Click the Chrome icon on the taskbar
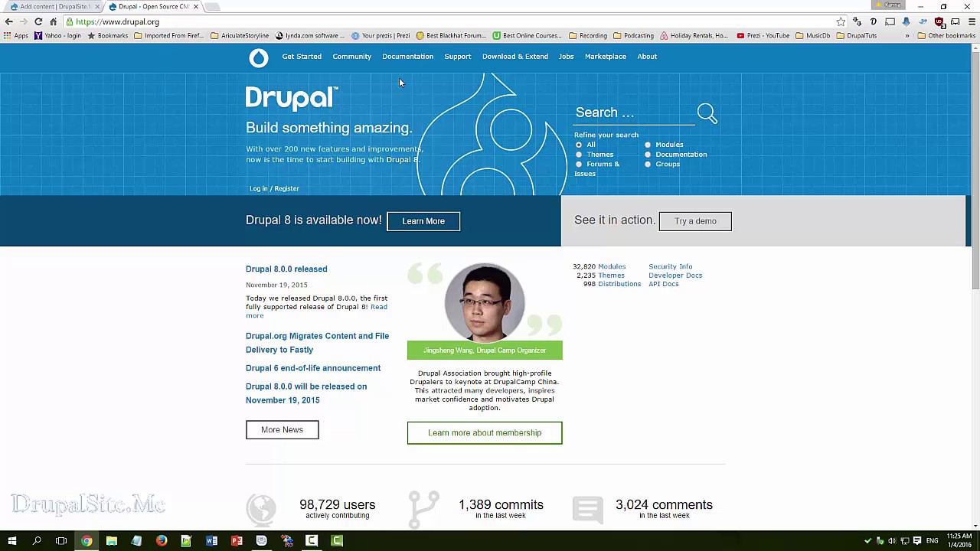This screenshot has height=551, width=980. pos(87,541)
